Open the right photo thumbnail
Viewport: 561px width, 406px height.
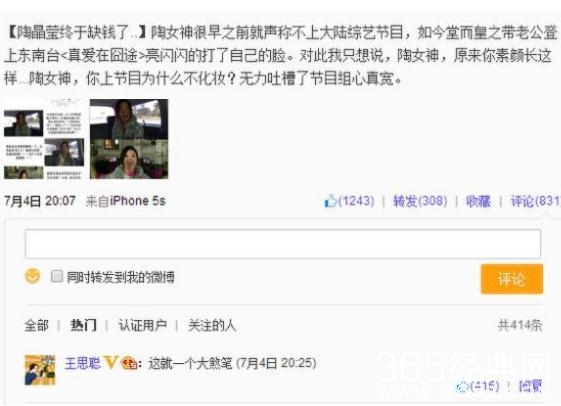click(x=129, y=139)
